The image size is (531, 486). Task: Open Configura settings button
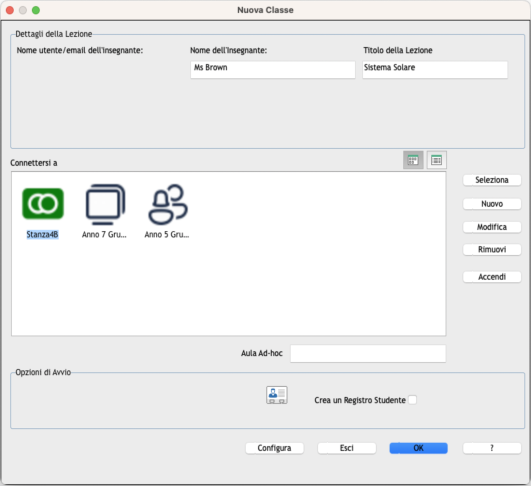pos(274,448)
